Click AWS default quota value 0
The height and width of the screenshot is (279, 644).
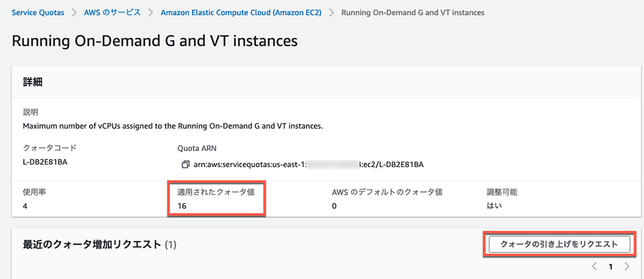[x=334, y=206]
